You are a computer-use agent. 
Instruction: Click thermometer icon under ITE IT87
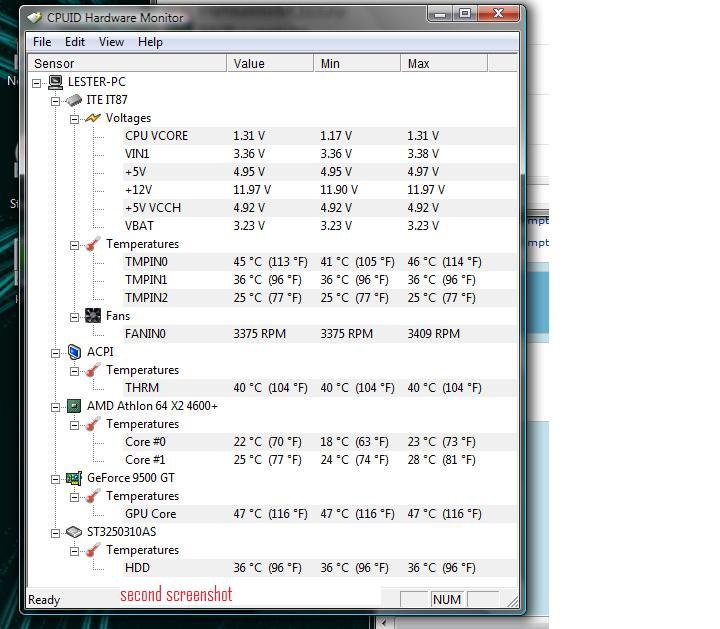click(93, 244)
